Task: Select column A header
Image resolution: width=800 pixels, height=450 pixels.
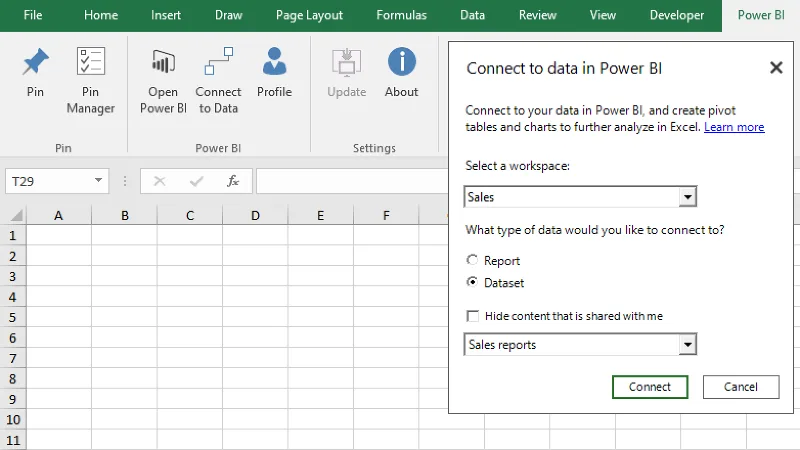Action: pyautogui.click(x=59, y=216)
